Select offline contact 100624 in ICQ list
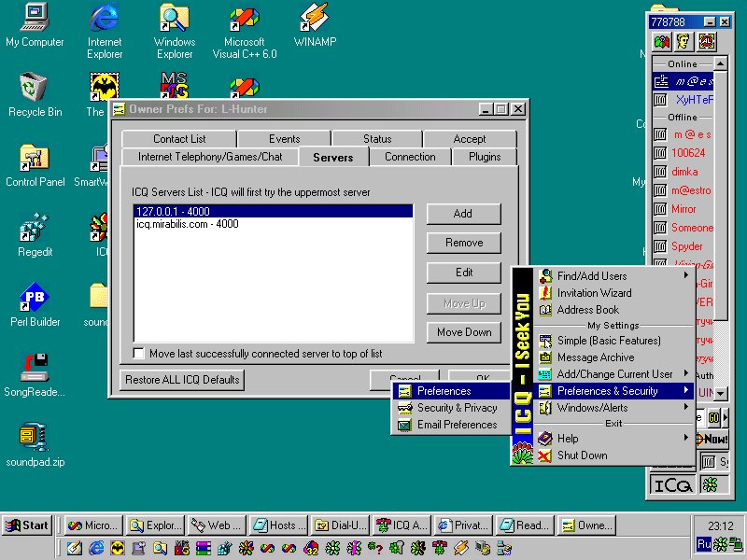The image size is (747, 560). [683, 153]
